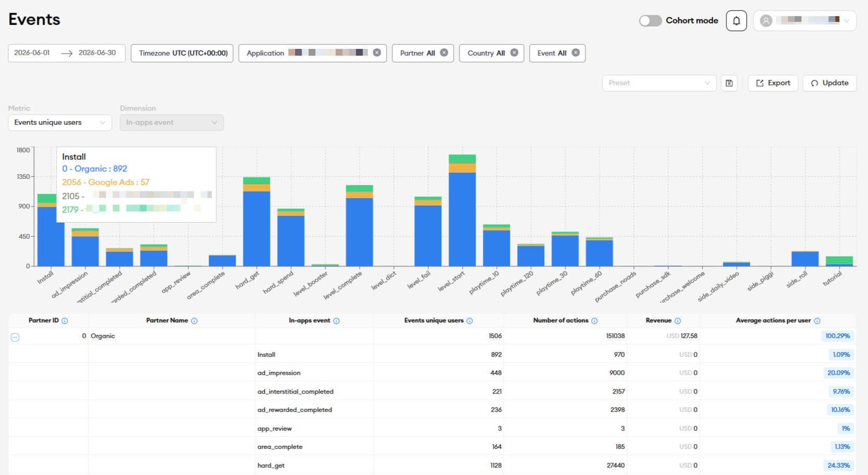
Task: Click level_start bar in chart
Action: point(462,211)
